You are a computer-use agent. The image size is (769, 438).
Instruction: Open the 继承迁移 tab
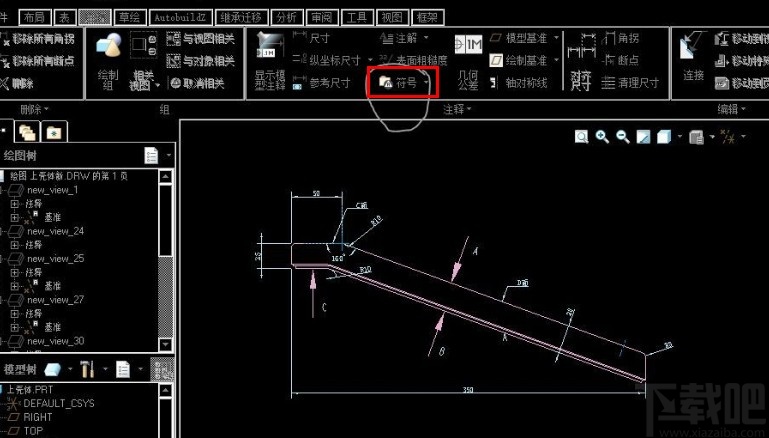coord(242,18)
